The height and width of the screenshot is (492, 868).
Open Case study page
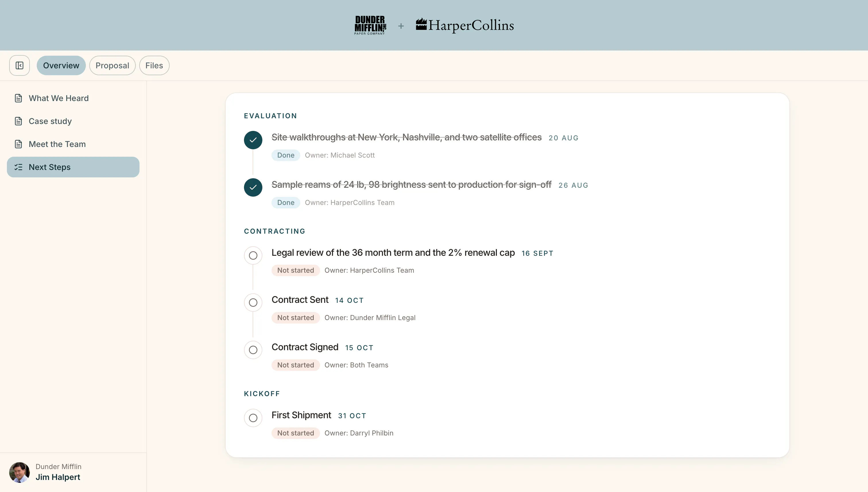pos(73,121)
